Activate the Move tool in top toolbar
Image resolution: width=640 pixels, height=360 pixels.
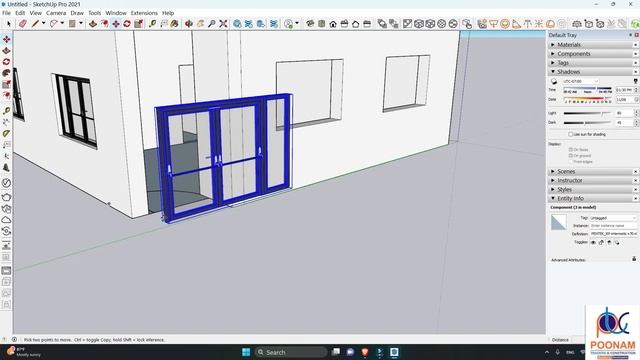coord(116,24)
